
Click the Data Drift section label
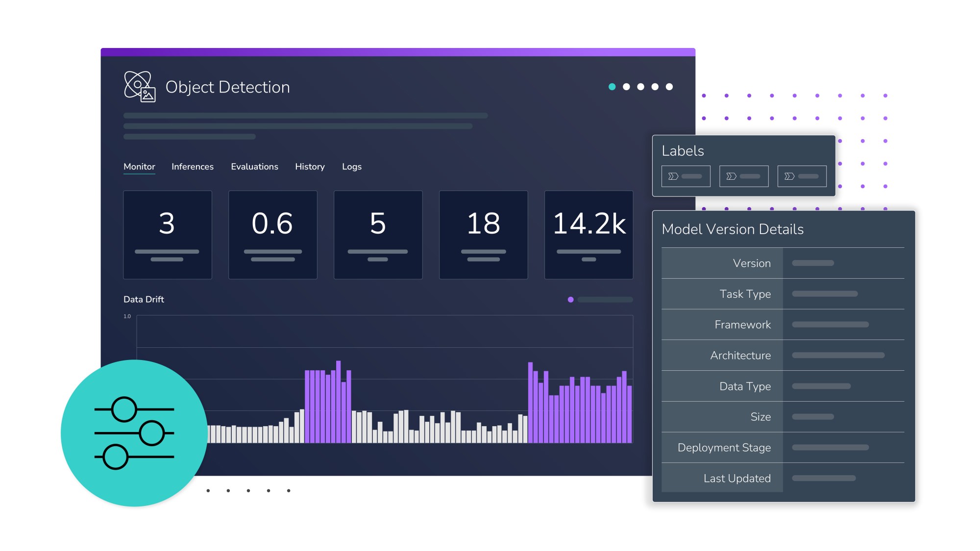(144, 299)
